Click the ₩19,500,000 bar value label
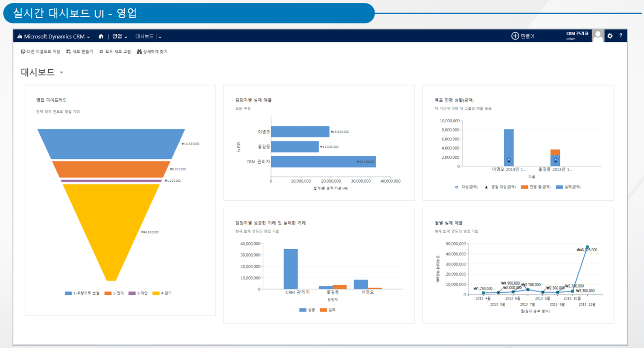Viewport: 644px width, 348px height. [x=340, y=132]
